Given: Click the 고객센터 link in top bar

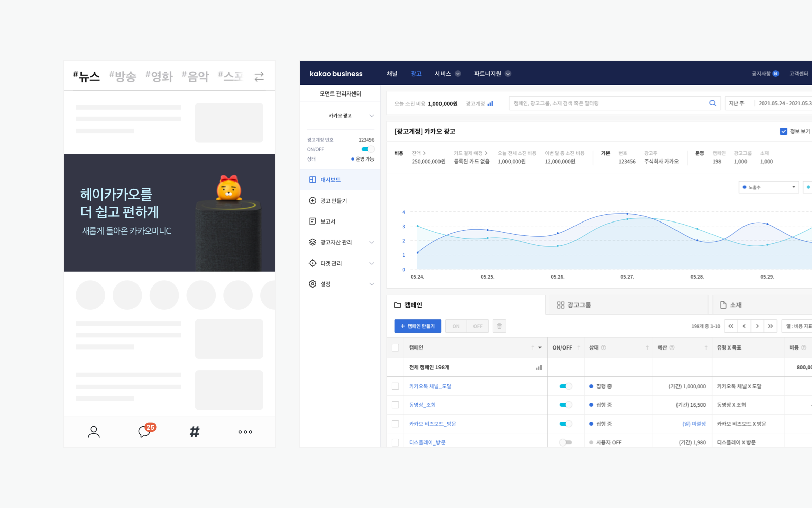Looking at the screenshot, I should [799, 74].
